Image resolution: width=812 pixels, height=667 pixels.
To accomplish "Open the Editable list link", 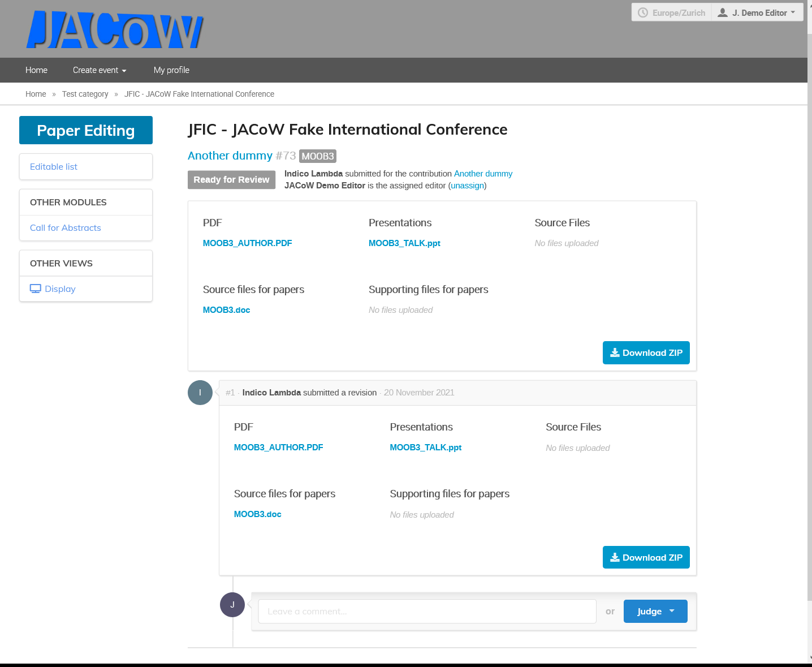I will click(54, 167).
